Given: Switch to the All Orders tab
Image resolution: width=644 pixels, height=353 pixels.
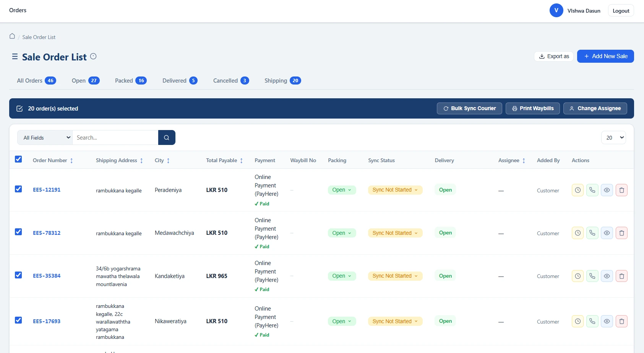Looking at the screenshot, I should (x=36, y=81).
